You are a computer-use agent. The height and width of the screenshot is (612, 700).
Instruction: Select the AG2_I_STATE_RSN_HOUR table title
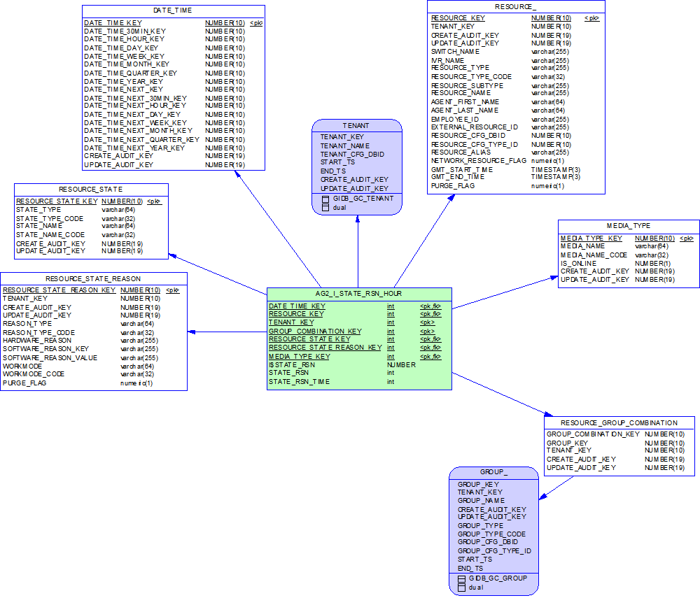tap(359, 294)
